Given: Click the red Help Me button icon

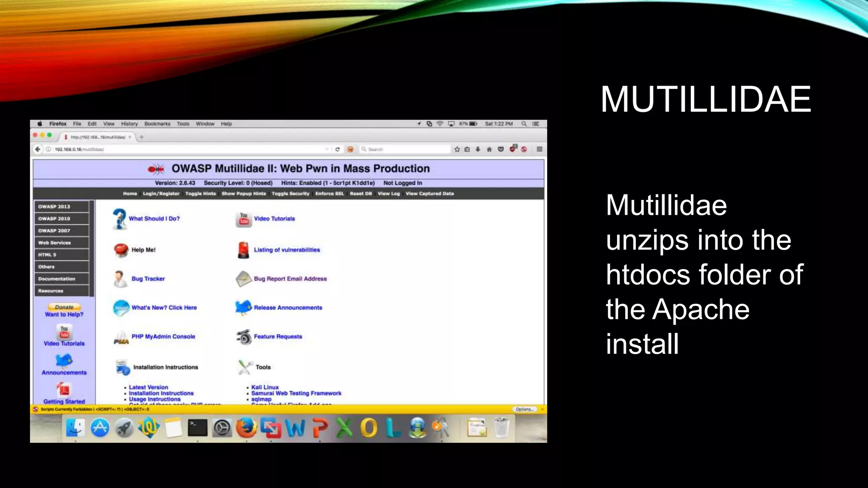Looking at the screenshot, I should click(121, 250).
